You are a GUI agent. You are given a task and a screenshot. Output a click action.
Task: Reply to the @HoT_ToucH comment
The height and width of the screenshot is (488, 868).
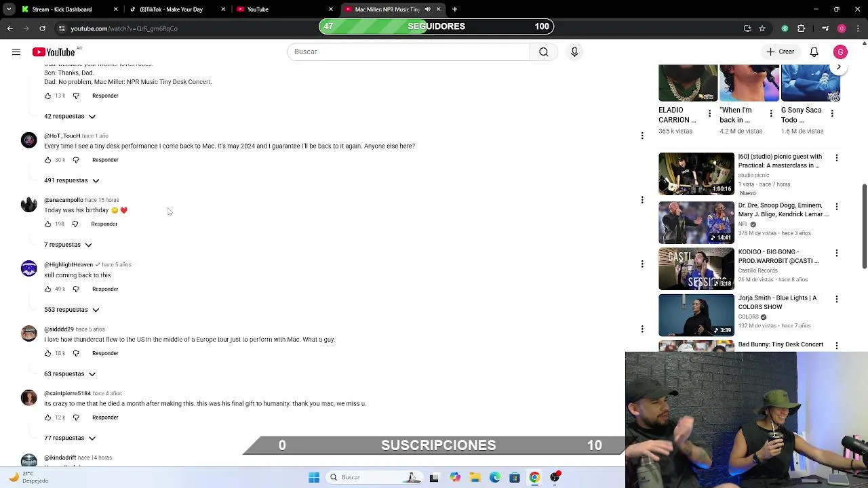tap(105, 160)
